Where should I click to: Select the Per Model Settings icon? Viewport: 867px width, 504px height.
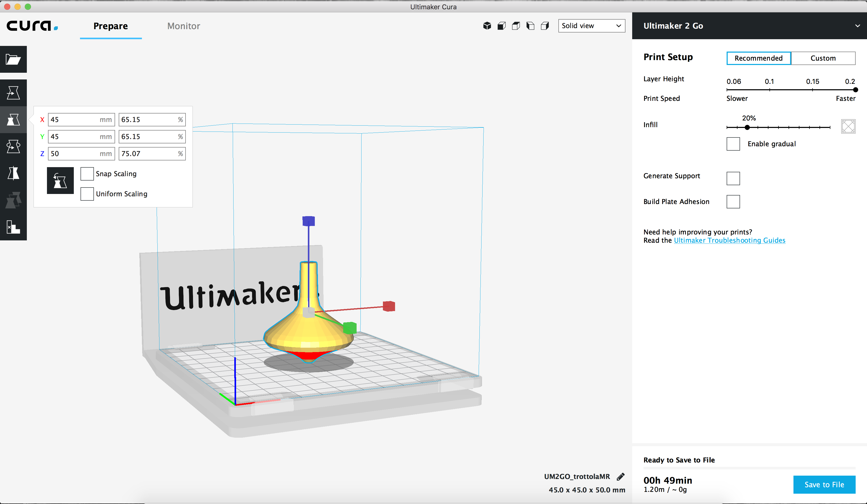click(x=13, y=201)
